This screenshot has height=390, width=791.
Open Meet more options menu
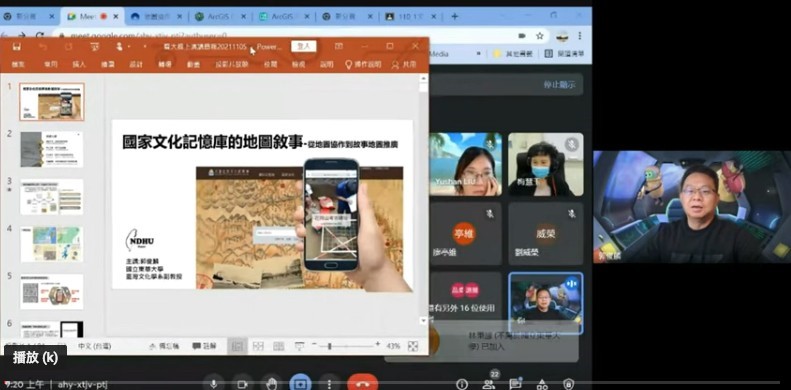click(329, 384)
